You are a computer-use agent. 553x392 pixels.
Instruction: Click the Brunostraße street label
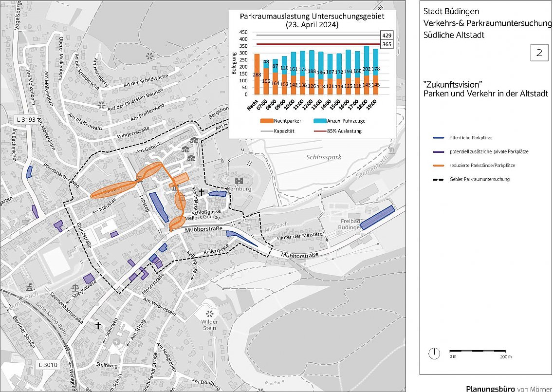coord(84,235)
